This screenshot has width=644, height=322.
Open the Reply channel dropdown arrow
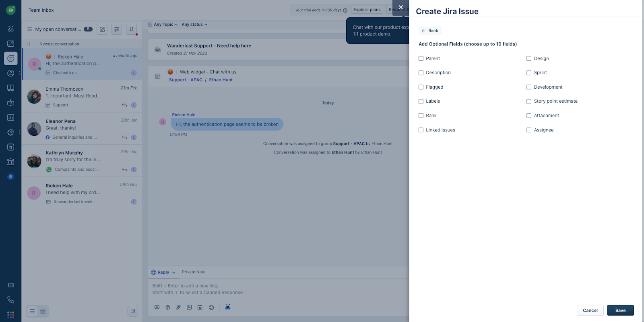tap(174, 272)
